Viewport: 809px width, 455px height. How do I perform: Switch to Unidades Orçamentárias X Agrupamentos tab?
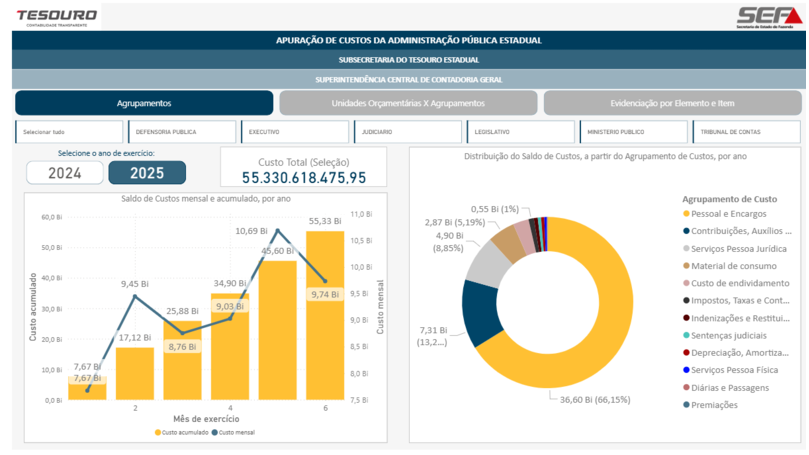click(x=408, y=103)
